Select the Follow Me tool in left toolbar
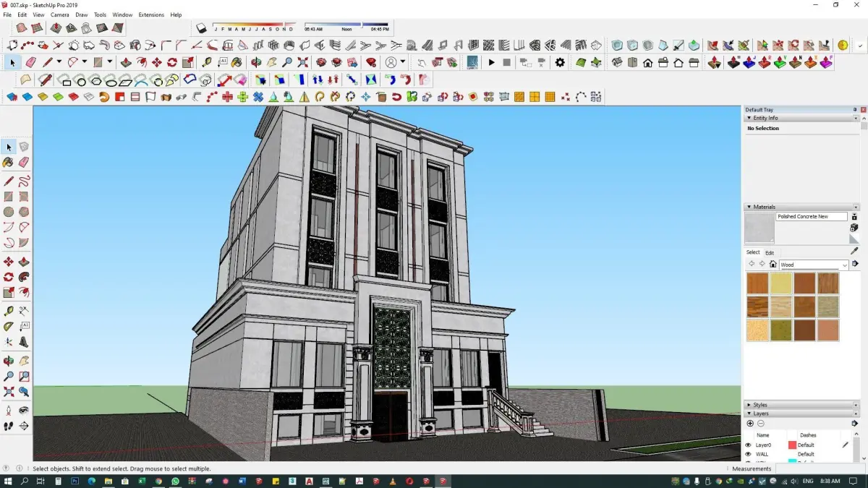Viewport: 868px width, 488px height. 24,277
